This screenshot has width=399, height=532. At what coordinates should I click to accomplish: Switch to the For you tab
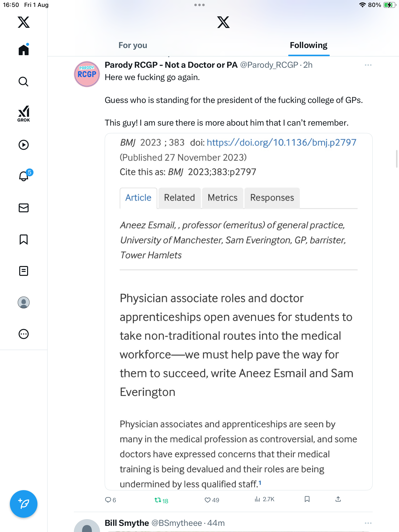pyautogui.click(x=133, y=45)
